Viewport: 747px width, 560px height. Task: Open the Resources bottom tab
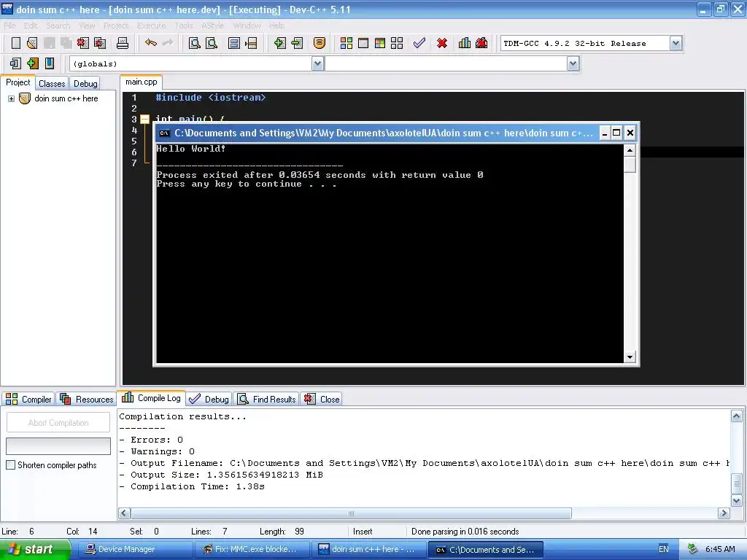pos(87,399)
